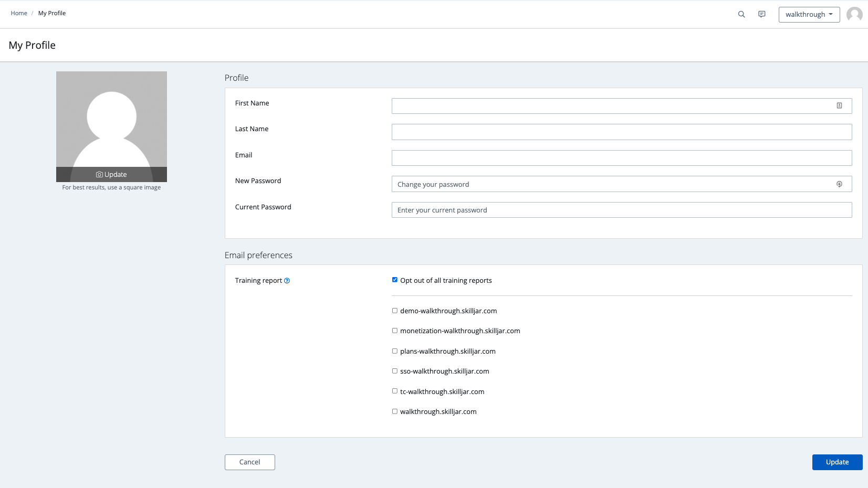Click the Training report help icon
Image resolution: width=868 pixels, height=488 pixels.
[x=287, y=281]
